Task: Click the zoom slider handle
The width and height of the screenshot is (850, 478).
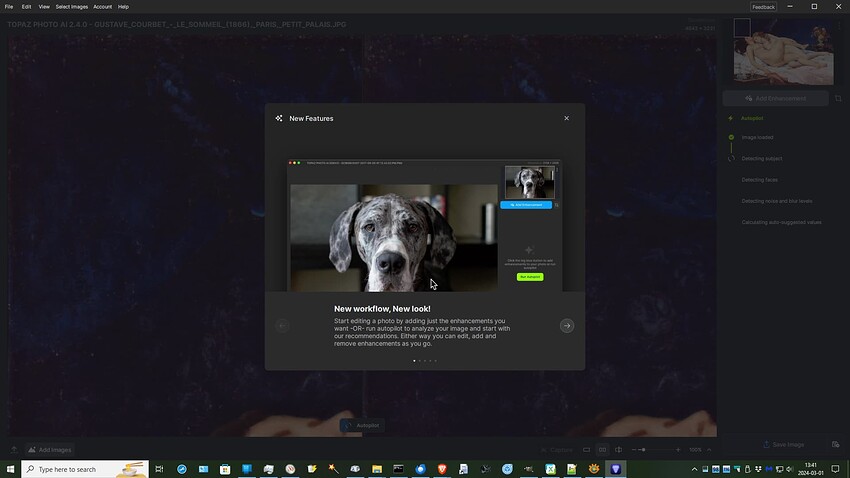Action: click(x=643, y=450)
